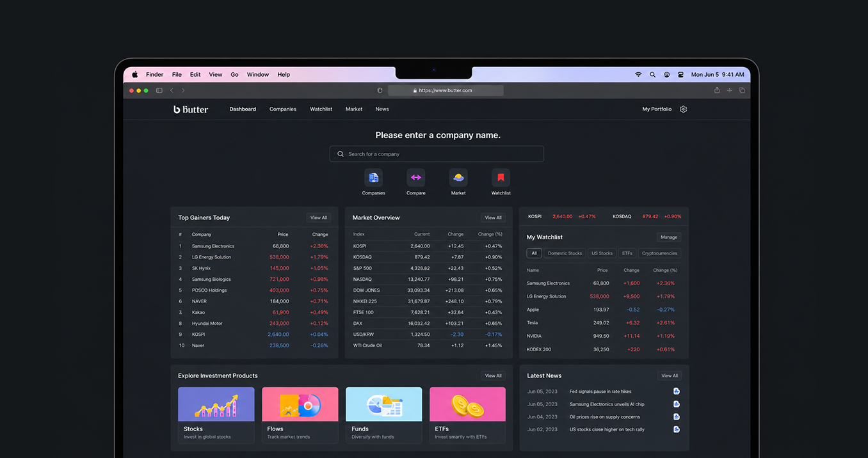Select WTI Crude Oil row

point(428,345)
